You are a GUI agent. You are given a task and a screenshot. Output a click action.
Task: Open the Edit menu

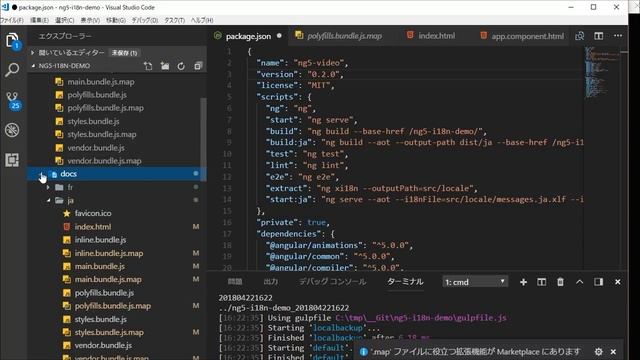pyautogui.click(x=39, y=20)
